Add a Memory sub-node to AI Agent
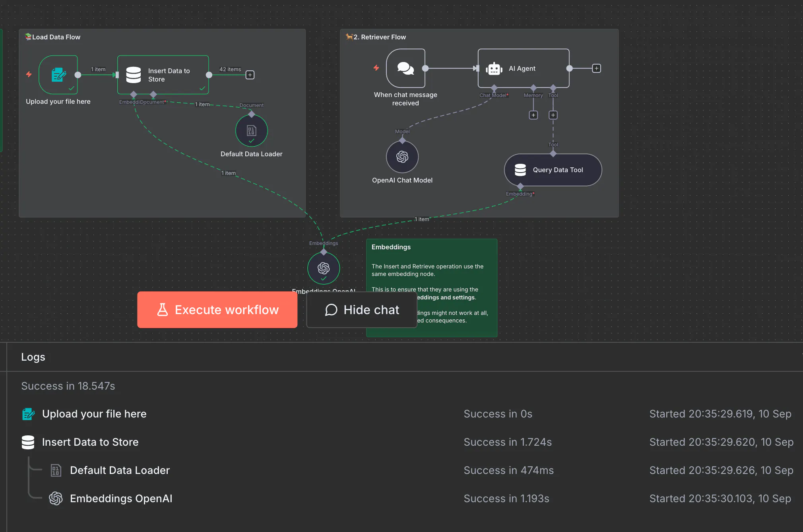The height and width of the screenshot is (532, 803). (x=533, y=115)
